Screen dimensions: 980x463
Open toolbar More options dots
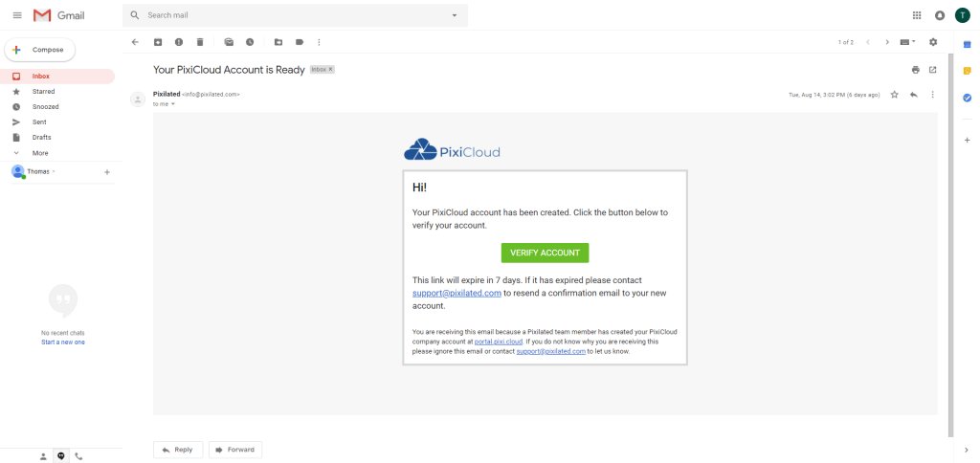click(319, 42)
